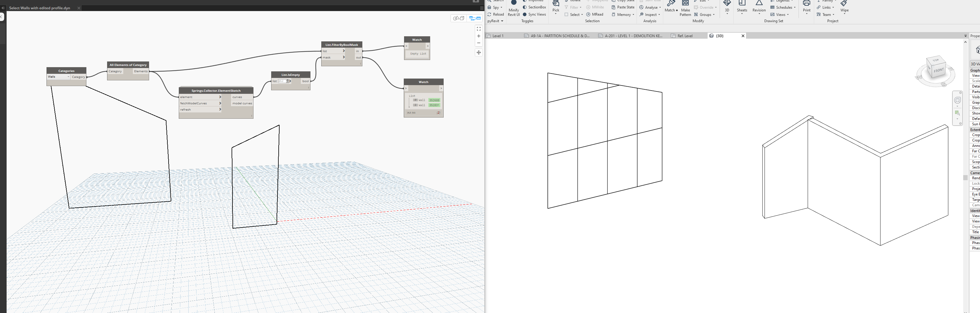Click the Revision icon
This screenshot has width=980, height=313.
759,7
